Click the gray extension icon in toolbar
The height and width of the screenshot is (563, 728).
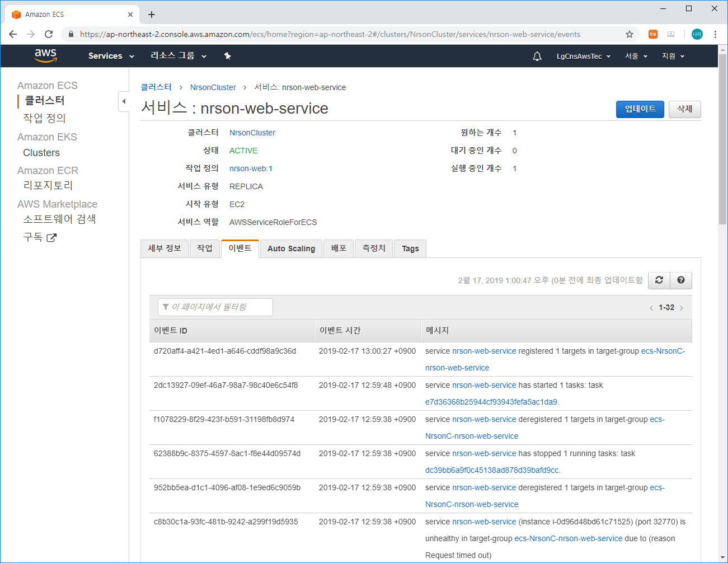coord(671,34)
